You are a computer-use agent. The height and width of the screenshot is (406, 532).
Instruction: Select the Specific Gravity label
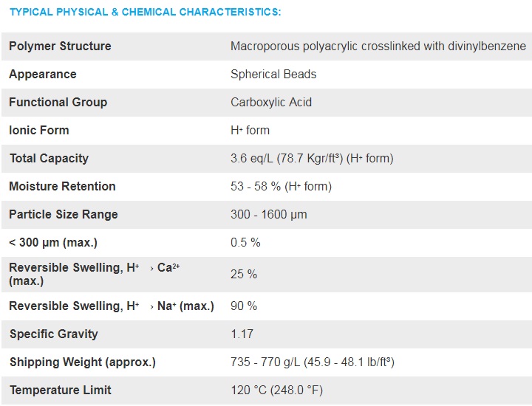pos(54,334)
